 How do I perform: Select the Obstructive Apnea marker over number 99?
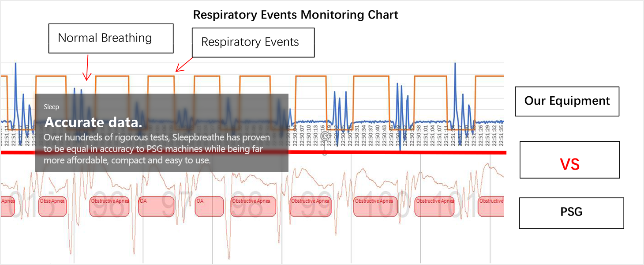(310, 206)
